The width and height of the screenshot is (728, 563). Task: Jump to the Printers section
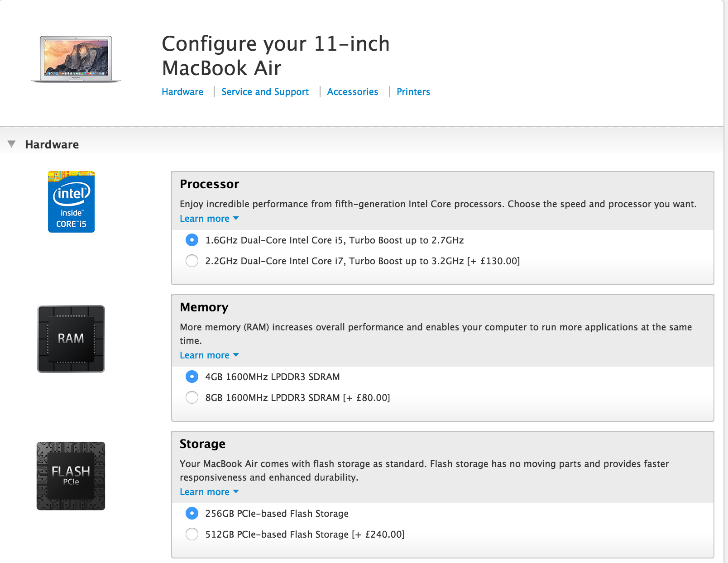point(413,92)
